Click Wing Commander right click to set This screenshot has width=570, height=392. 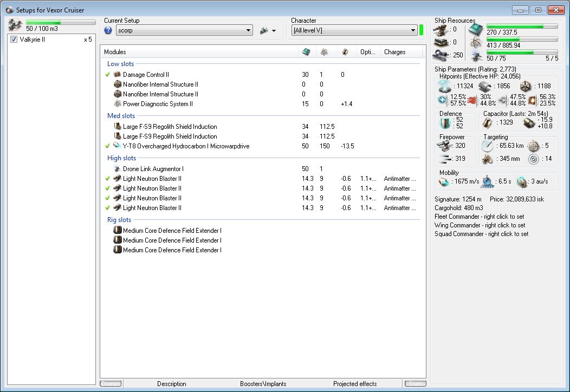click(x=480, y=225)
